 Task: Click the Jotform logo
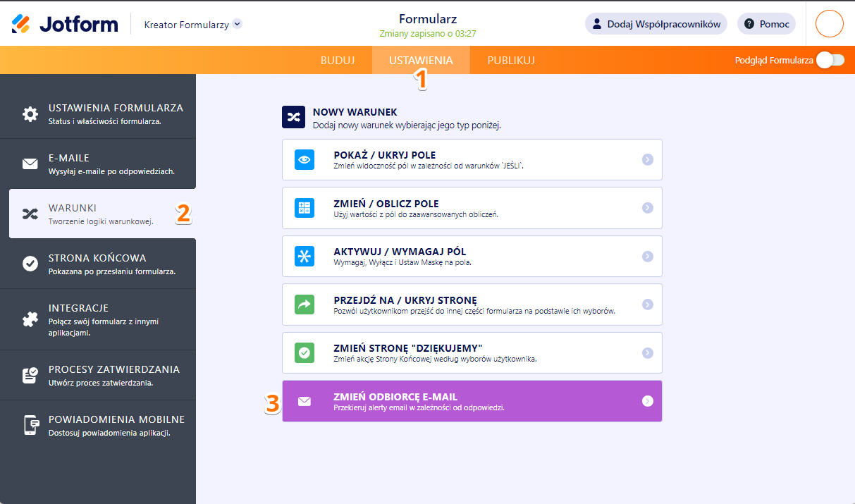point(66,25)
